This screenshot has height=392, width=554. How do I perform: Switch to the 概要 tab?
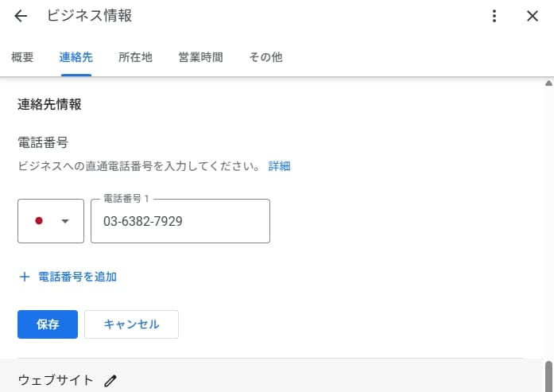[x=22, y=57]
